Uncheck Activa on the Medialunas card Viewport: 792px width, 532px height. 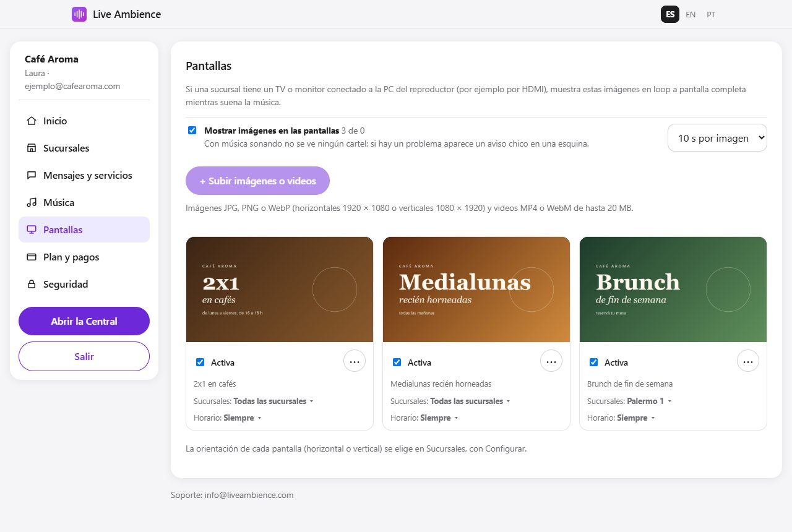coord(397,363)
